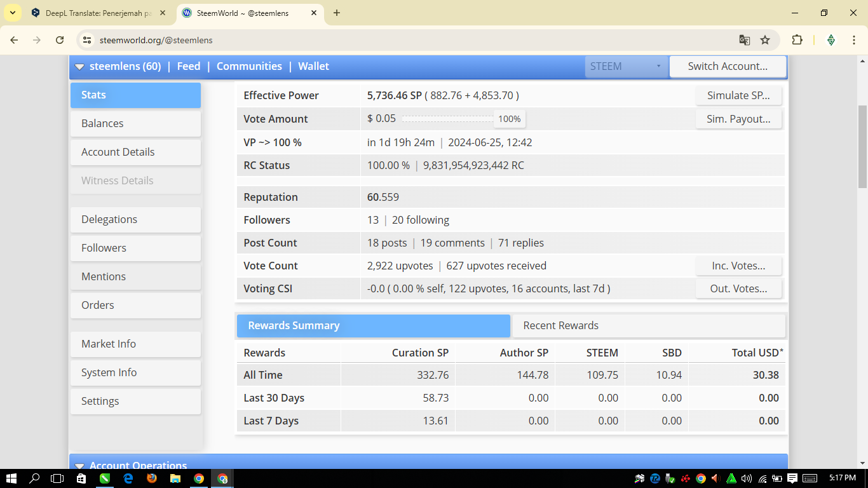Viewport: 868px width, 488px height.
Task: Click the Switch Account button
Action: coord(728,66)
